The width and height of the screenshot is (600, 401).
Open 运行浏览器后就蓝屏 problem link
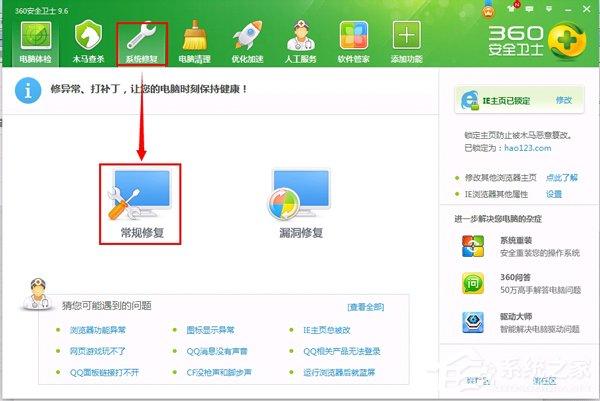pyautogui.click(x=339, y=372)
